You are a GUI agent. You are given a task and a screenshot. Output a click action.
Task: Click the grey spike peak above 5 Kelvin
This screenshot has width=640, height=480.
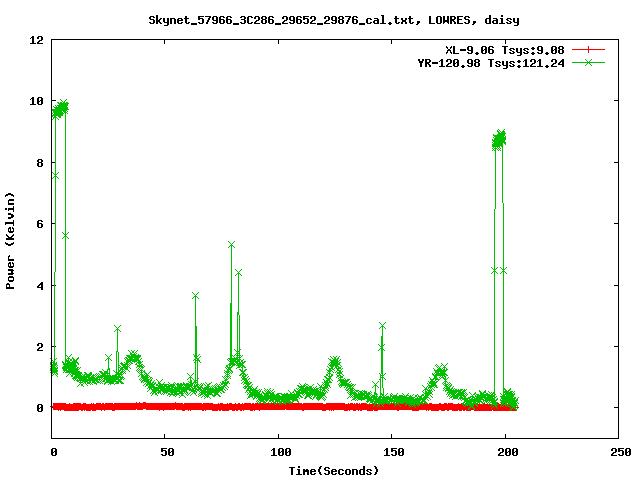click(x=231, y=245)
